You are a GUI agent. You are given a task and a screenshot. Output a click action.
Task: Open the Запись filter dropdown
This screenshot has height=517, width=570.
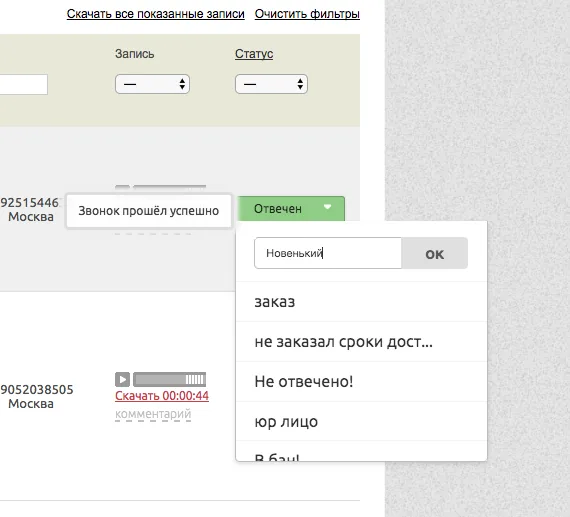(152, 84)
